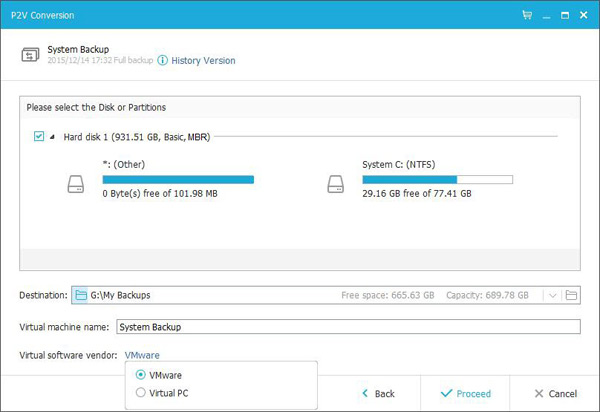Click the Virtual machine name field
The image size is (600, 412).
tap(348, 327)
